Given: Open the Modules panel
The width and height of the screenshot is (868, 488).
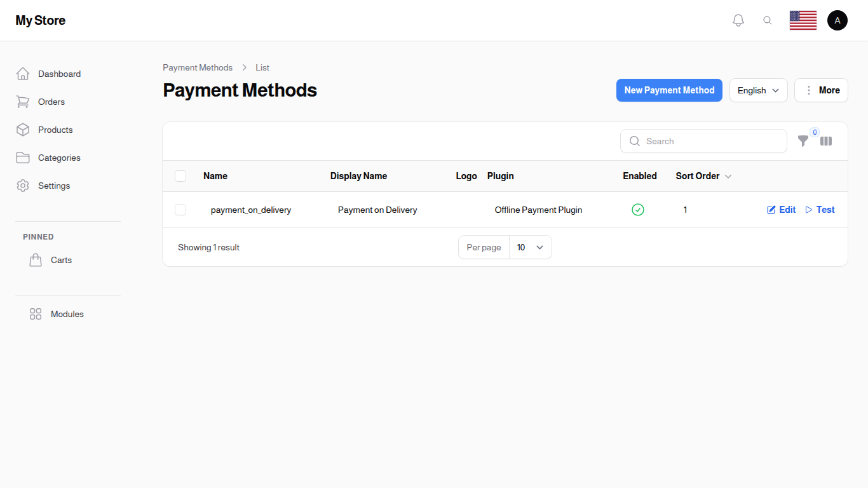Looking at the screenshot, I should [67, 313].
